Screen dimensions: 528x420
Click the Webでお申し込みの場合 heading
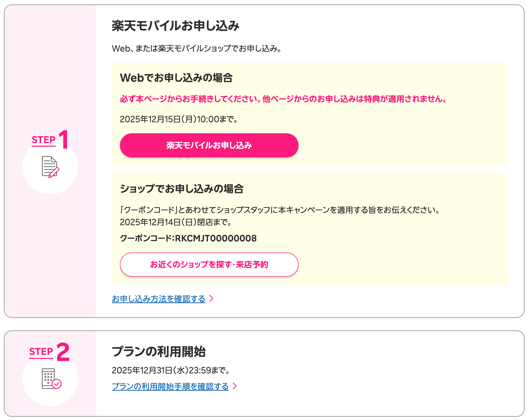(x=176, y=78)
